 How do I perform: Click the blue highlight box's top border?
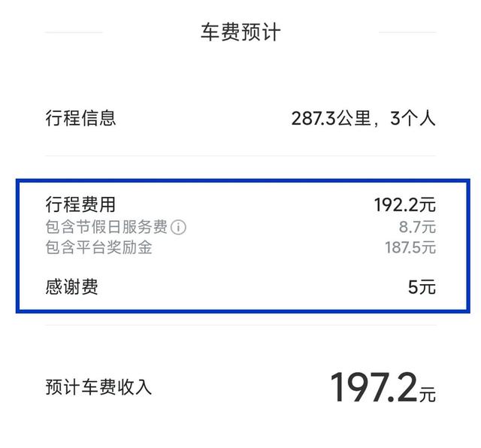[x=240, y=180]
